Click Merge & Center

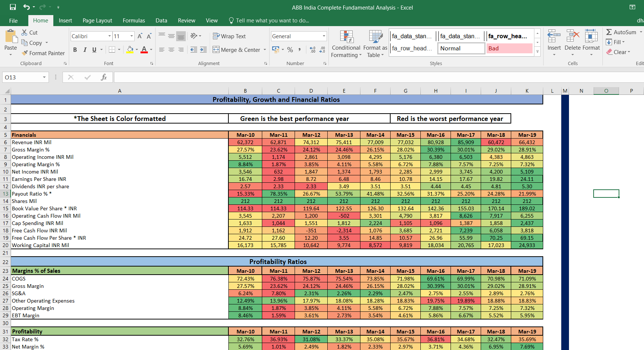[236, 50]
